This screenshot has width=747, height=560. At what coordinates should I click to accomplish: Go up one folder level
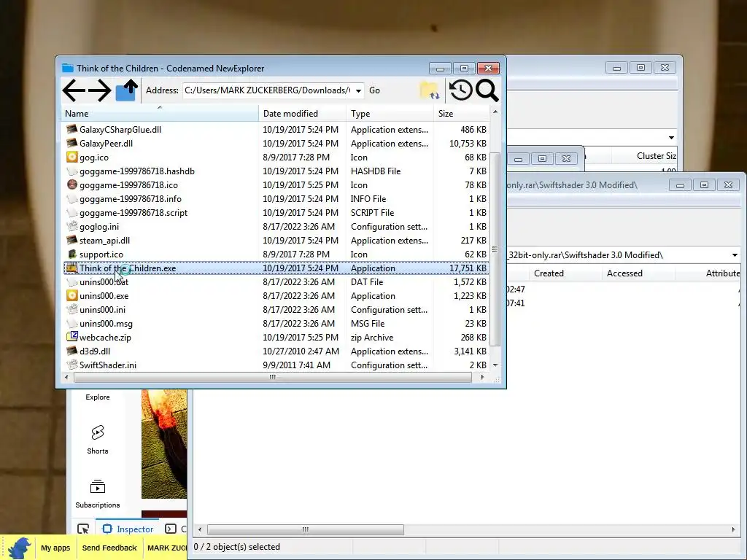pyautogui.click(x=126, y=90)
